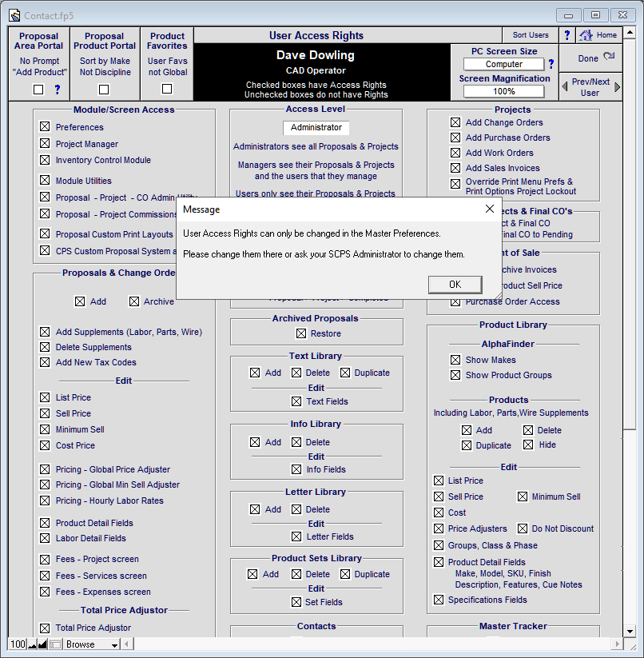Click the PC Screen Size help question mark
This screenshot has width=644, height=658.
(551, 64)
